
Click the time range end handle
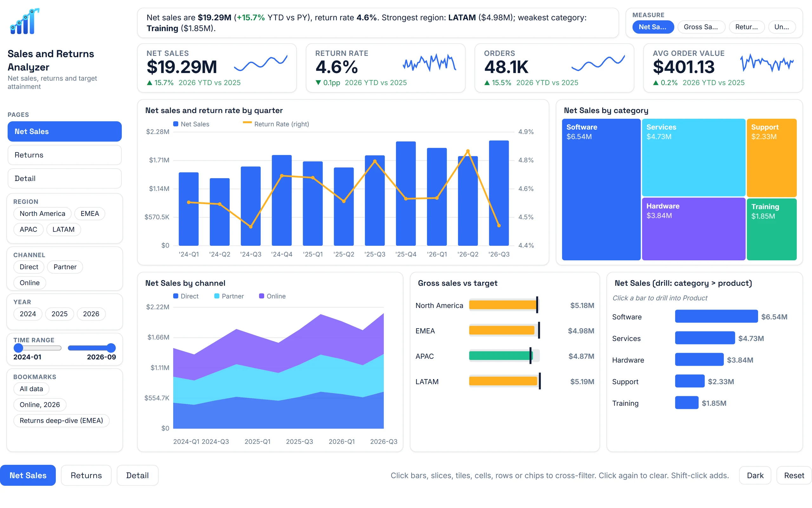click(x=111, y=348)
